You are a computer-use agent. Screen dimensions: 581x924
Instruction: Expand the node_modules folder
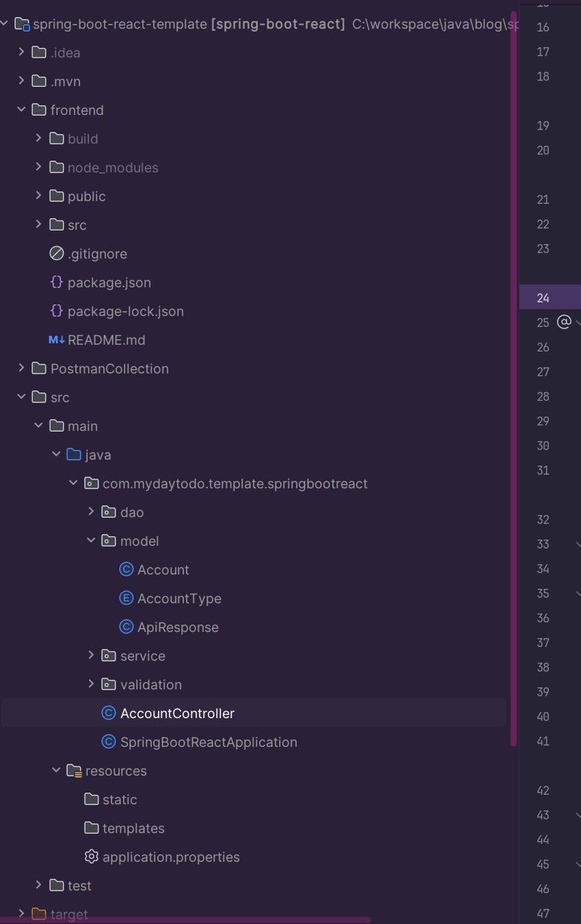pyautogui.click(x=38, y=167)
